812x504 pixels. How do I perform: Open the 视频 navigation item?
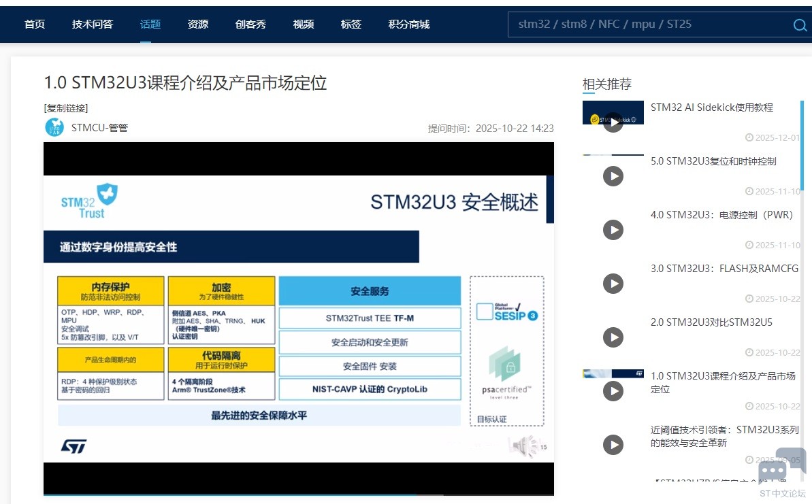304,24
